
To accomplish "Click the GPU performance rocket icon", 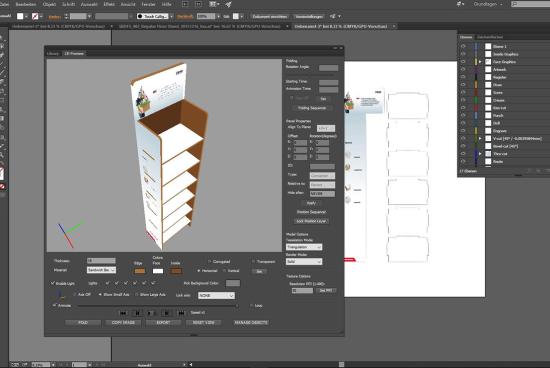I will coord(228,4).
